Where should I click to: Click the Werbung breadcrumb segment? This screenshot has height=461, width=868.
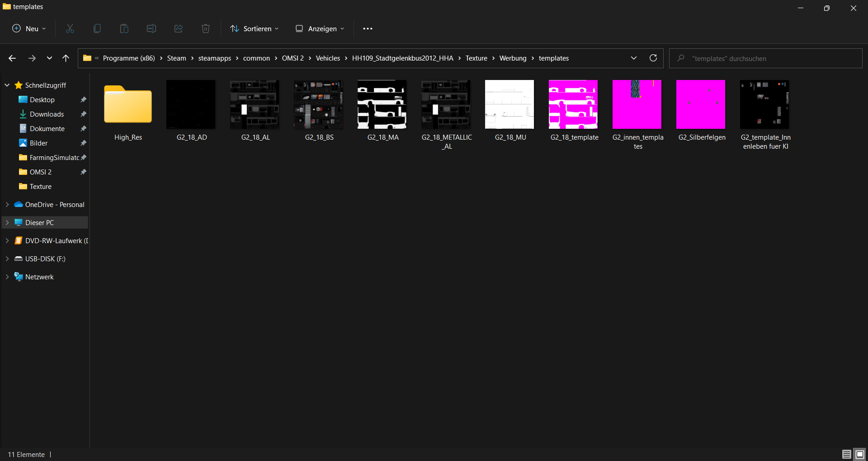[x=513, y=58]
